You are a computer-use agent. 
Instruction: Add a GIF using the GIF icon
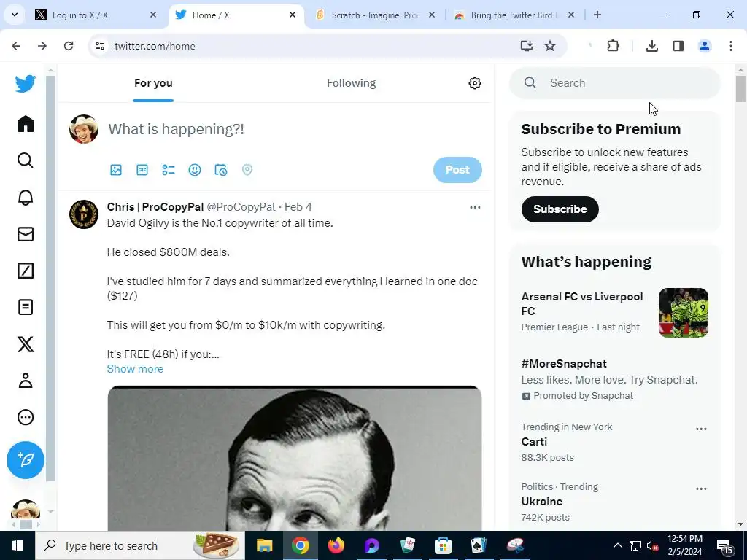142,169
